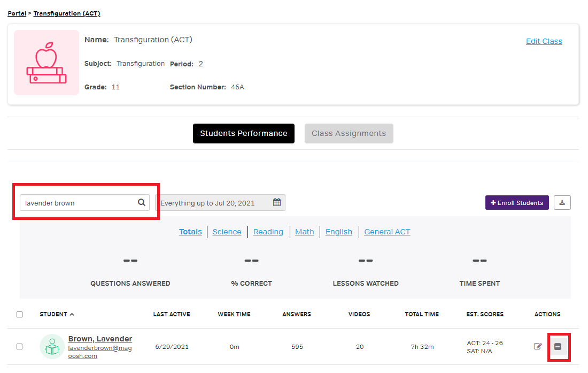Click the Enroll Students button
The width and height of the screenshot is (588, 373).
[x=516, y=203]
